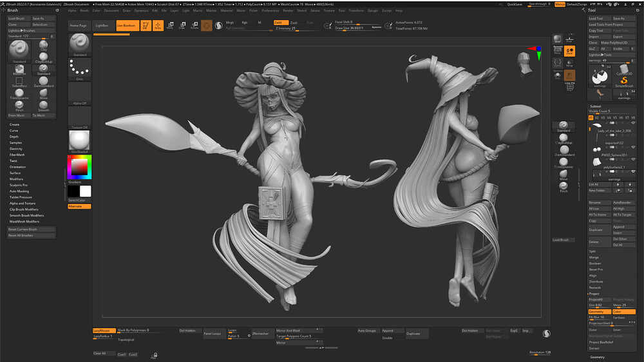Open Geometry subpalette at Tool panel bottom
644x362 pixels.
pyautogui.click(x=598, y=357)
